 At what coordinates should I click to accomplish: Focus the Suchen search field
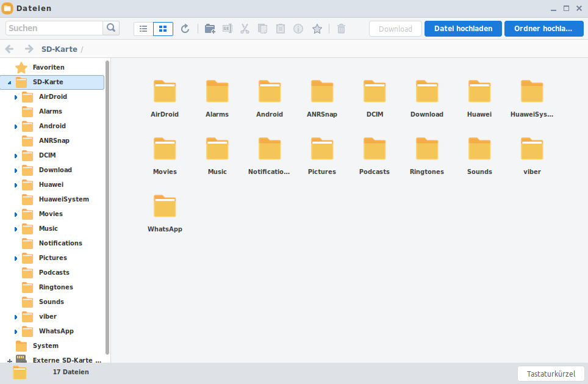(54, 28)
